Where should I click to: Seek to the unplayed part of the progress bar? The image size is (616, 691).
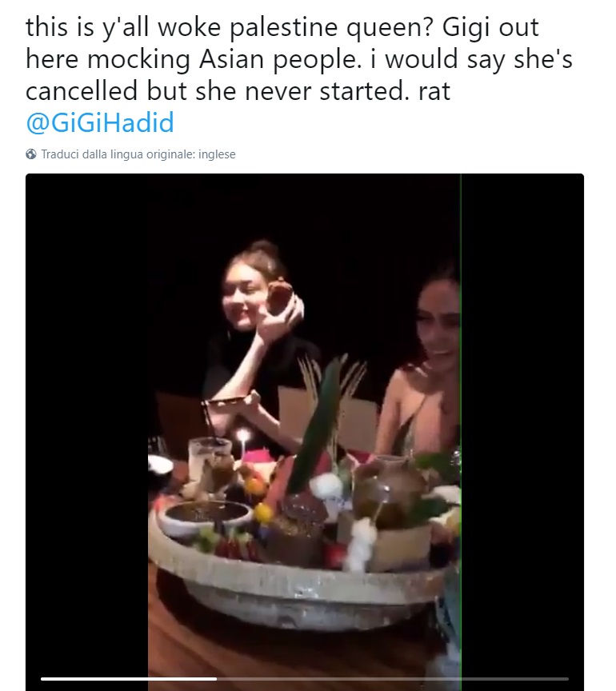392,679
